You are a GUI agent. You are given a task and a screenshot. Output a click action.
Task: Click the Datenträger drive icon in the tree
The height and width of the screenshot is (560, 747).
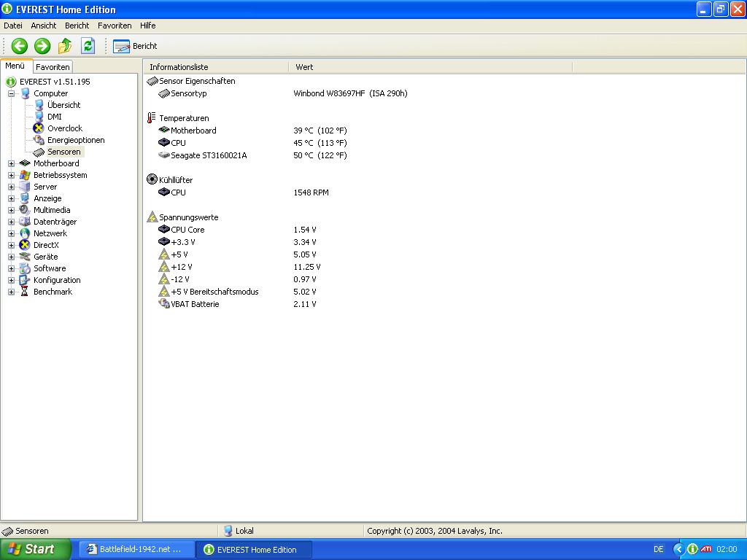click(x=25, y=222)
